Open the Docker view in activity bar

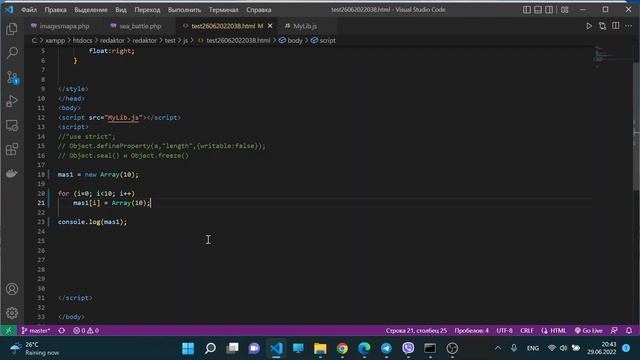tap(12, 173)
